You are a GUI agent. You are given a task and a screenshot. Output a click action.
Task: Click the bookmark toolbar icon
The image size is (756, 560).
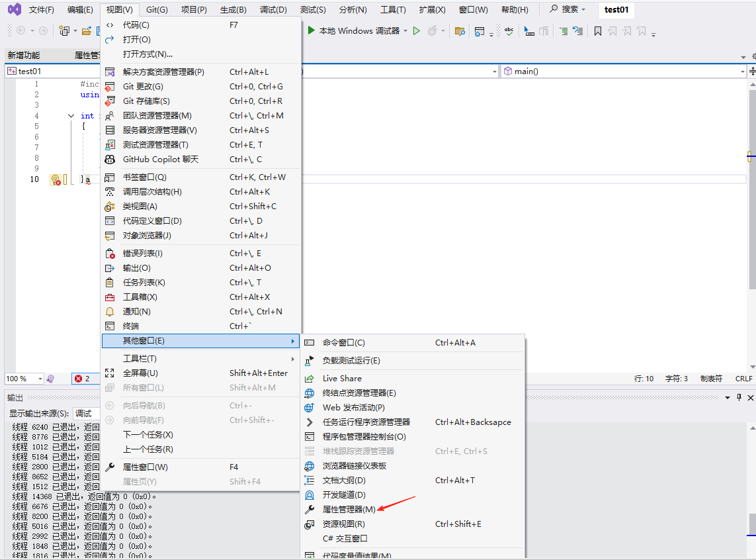pos(598,31)
